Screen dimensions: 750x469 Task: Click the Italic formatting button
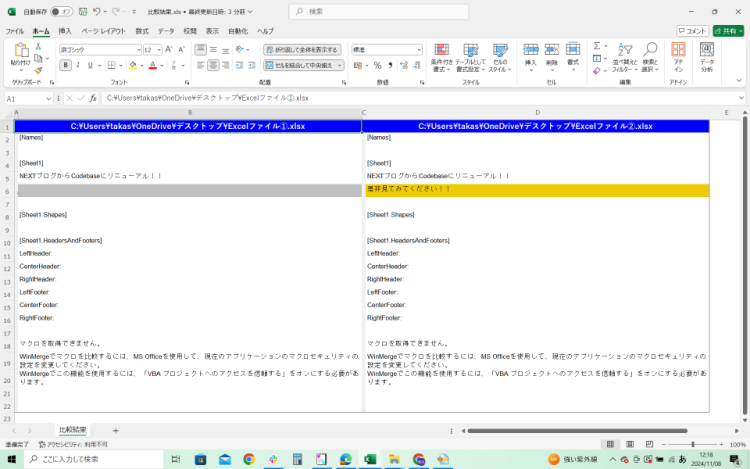(77, 65)
